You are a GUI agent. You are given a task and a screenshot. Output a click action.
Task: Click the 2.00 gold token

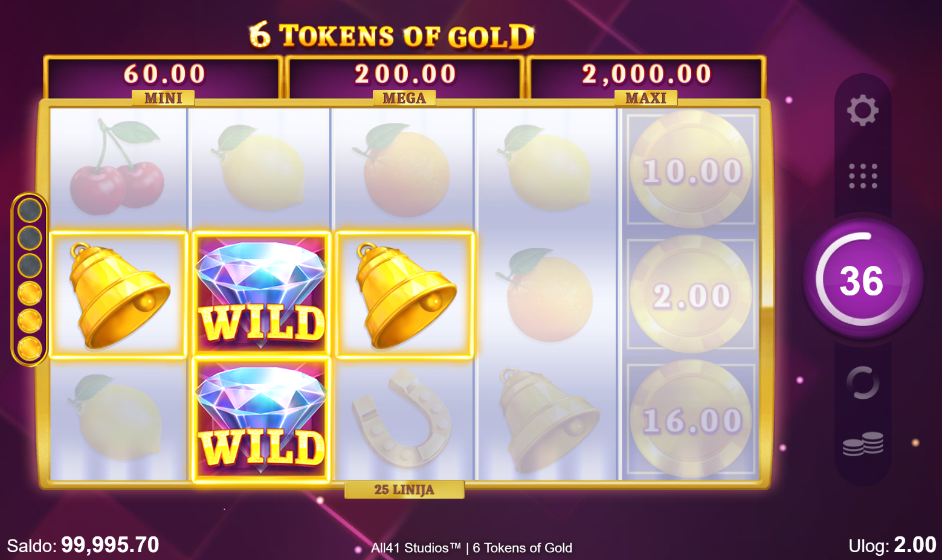pyautogui.click(x=691, y=295)
